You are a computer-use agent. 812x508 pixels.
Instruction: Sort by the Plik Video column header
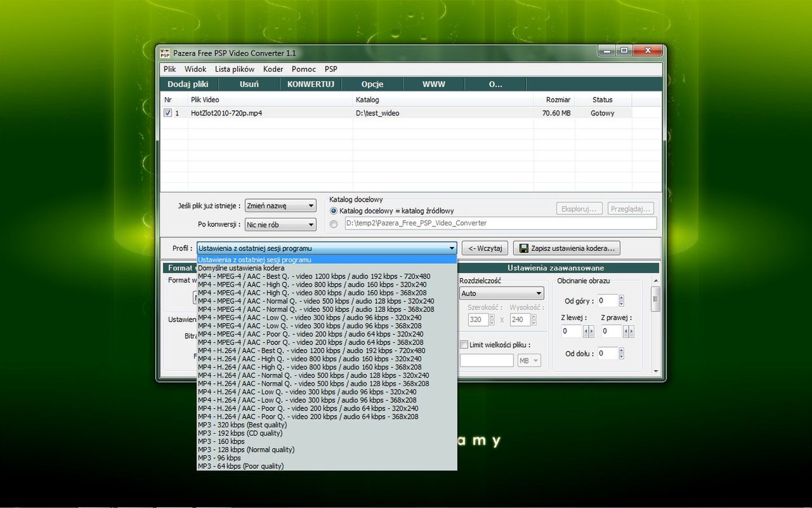(270, 100)
